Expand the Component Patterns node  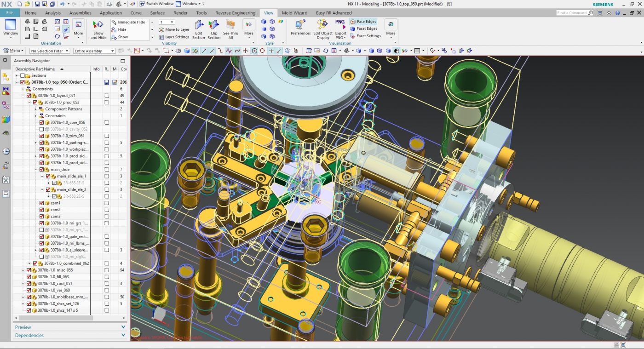(35, 109)
